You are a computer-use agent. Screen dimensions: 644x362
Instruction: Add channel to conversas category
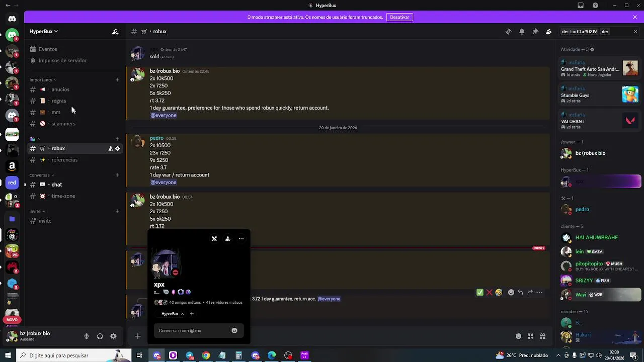[x=117, y=175]
